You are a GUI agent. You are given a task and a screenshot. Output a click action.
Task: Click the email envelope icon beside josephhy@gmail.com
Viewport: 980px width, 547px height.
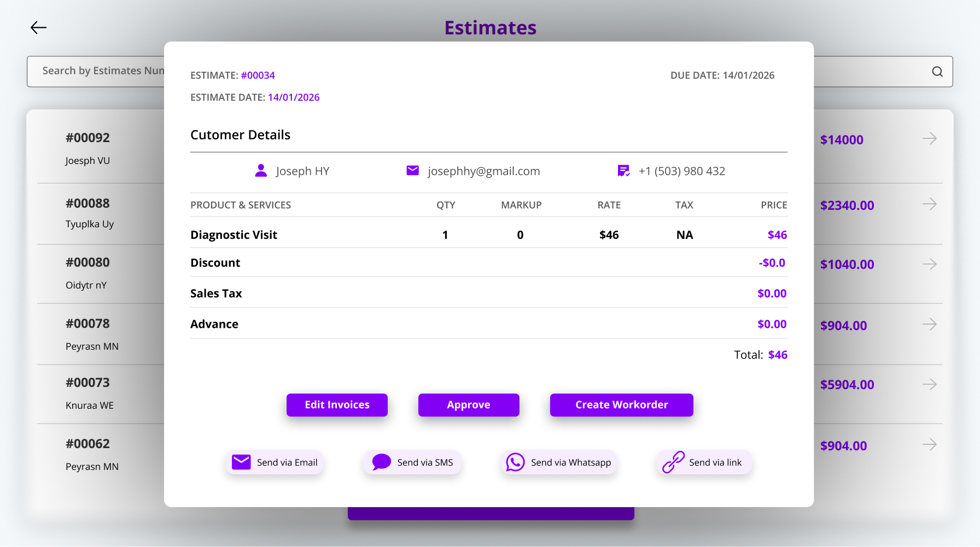[412, 171]
